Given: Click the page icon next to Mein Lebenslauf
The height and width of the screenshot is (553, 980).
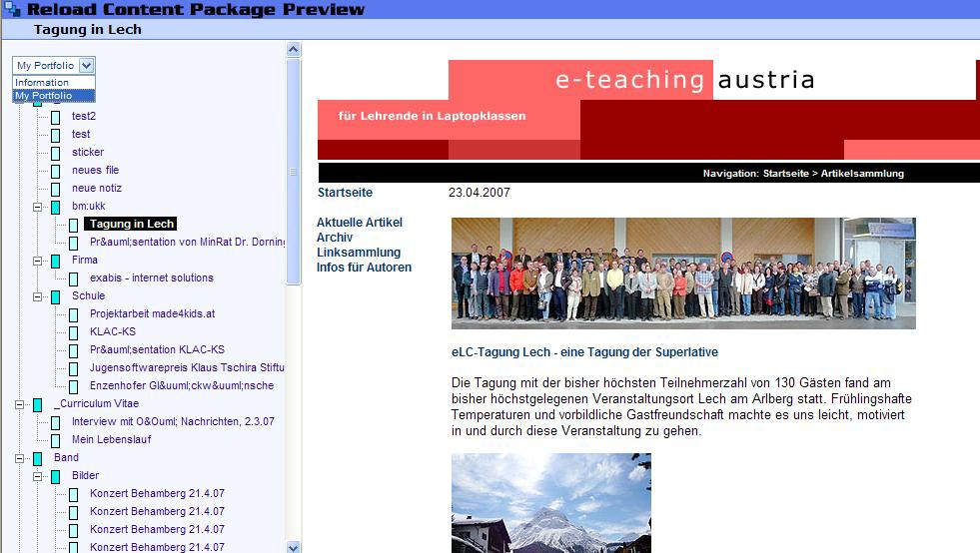Looking at the screenshot, I should pos(56,440).
